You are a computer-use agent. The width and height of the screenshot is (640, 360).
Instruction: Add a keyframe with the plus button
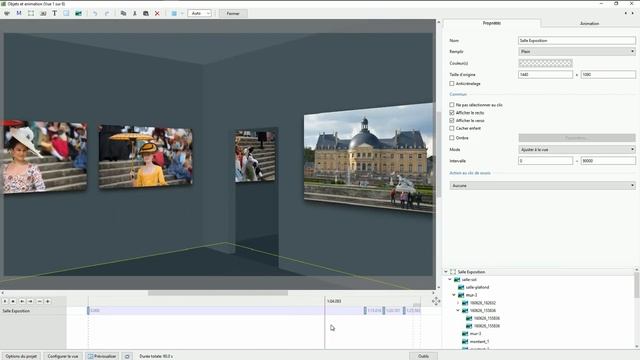[x=48, y=301]
